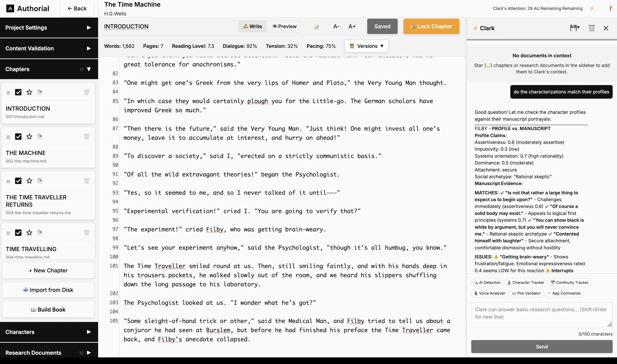Uncheck the INTRODUCTION chapter checkbox
The width and height of the screenshot is (617, 364).
coord(18,92)
